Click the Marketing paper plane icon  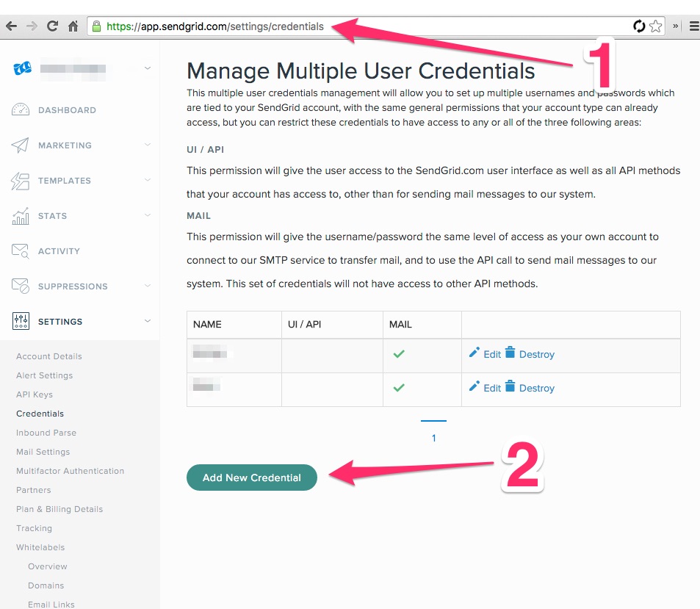[x=20, y=145]
